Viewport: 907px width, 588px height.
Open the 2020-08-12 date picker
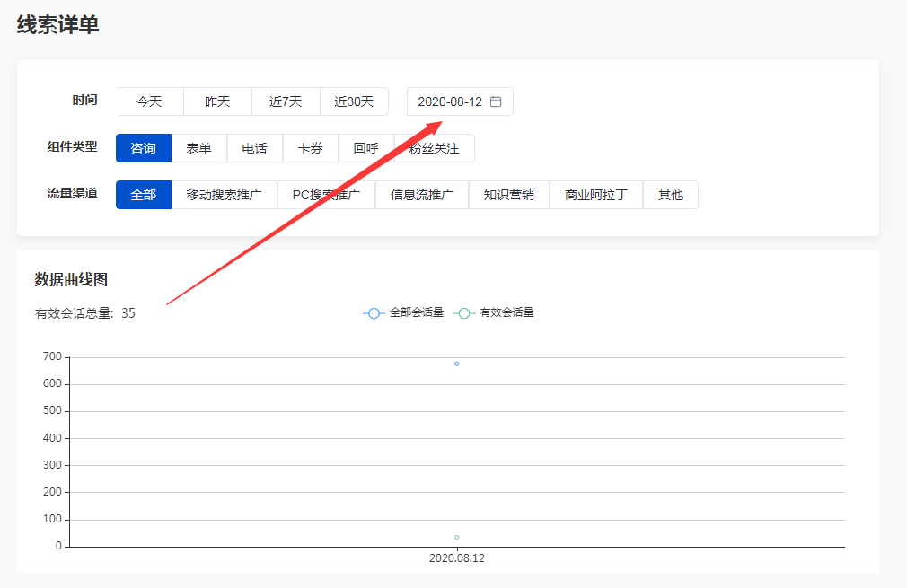tap(460, 101)
